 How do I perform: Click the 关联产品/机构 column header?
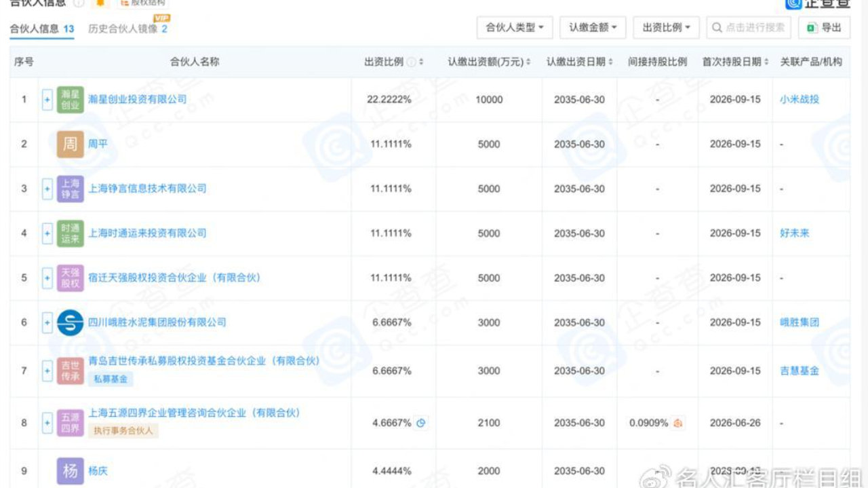[x=811, y=62]
